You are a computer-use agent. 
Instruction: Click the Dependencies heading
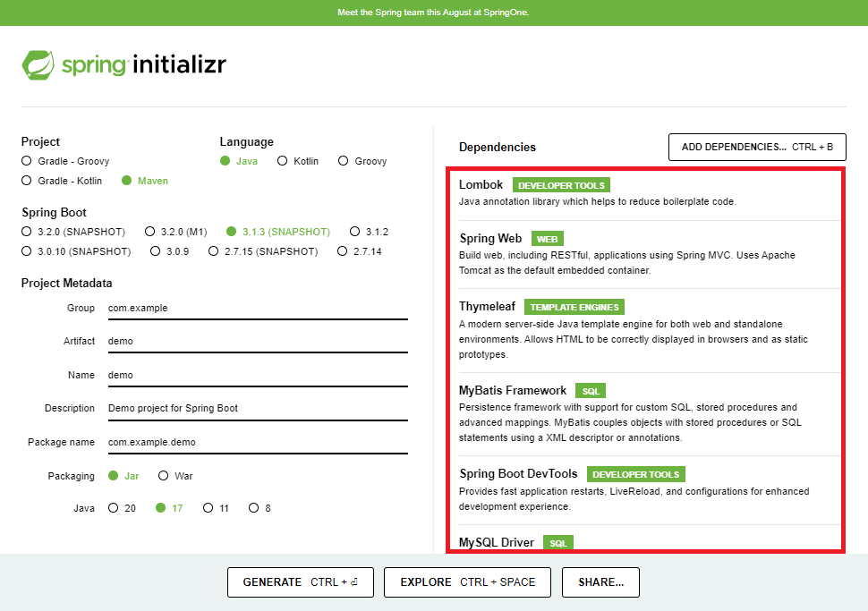click(x=498, y=148)
